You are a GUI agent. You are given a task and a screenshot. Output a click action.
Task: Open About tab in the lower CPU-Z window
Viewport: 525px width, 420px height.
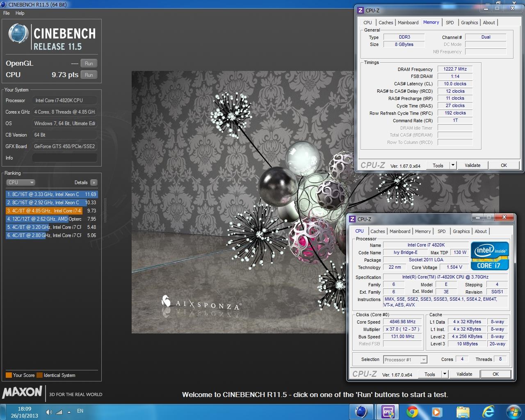[x=481, y=231]
